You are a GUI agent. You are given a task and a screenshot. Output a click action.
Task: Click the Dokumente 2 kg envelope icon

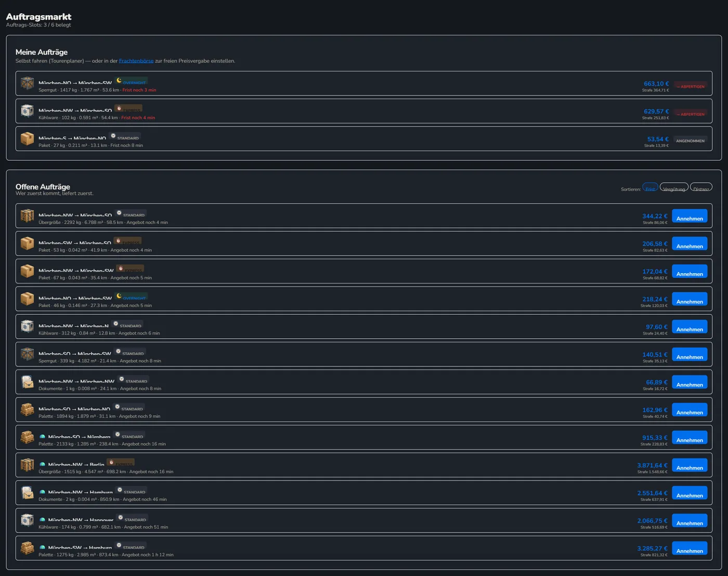click(x=27, y=492)
